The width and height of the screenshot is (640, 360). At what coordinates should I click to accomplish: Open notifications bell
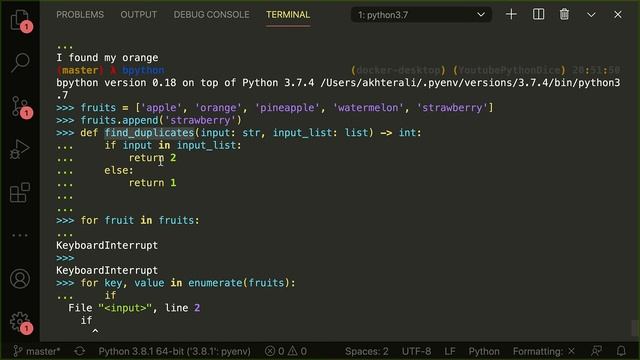coord(621,351)
